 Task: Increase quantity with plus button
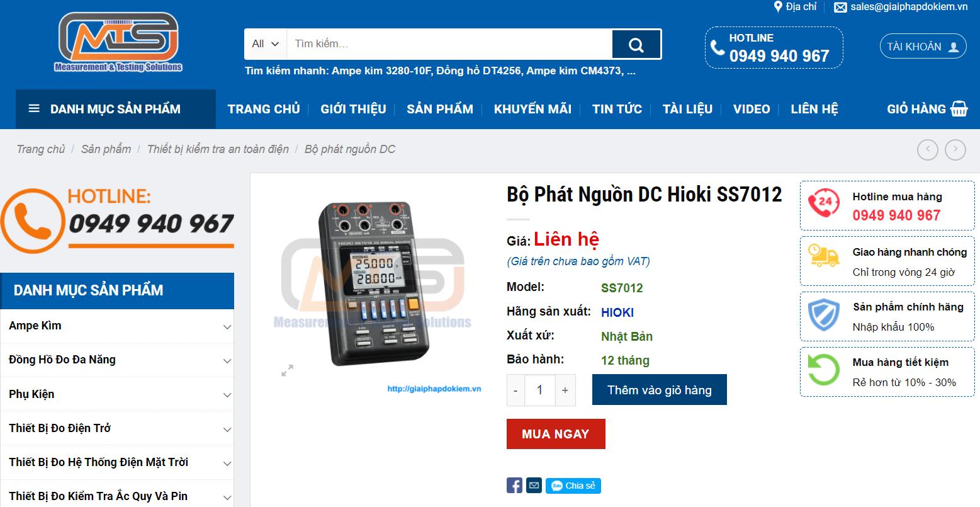pyautogui.click(x=565, y=390)
